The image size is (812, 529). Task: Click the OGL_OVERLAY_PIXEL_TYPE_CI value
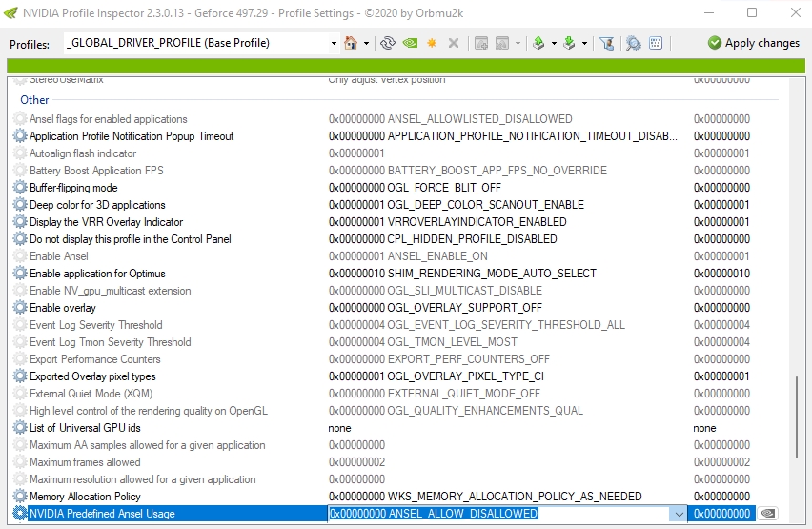(x=465, y=376)
